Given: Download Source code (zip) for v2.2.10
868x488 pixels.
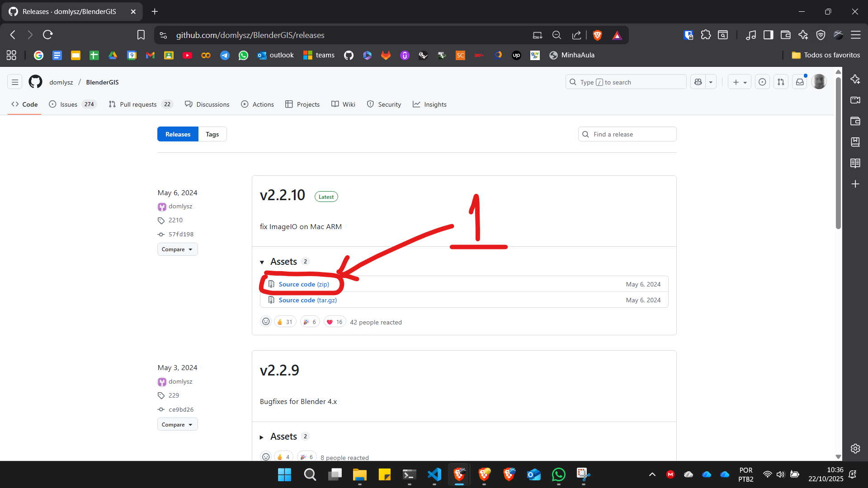Looking at the screenshot, I should 304,284.
